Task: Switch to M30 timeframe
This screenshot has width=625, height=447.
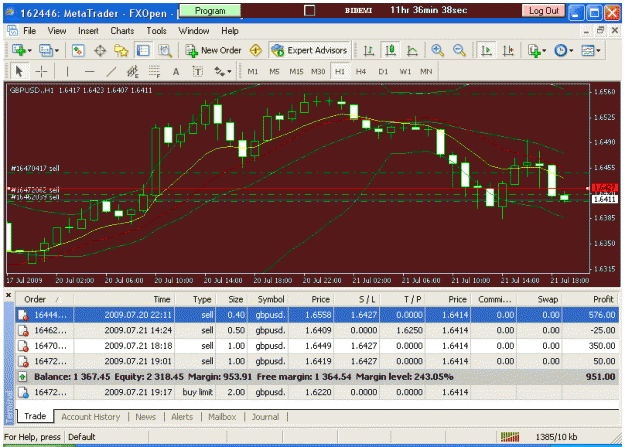Action: pyautogui.click(x=318, y=71)
